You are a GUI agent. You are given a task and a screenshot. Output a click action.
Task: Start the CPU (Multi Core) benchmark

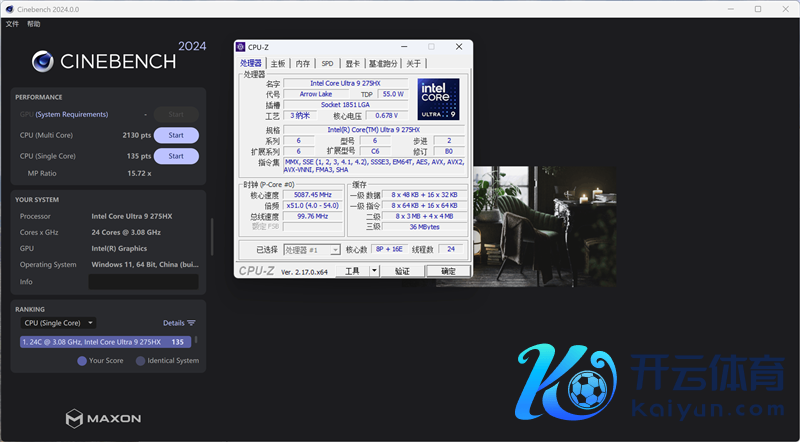pyautogui.click(x=176, y=135)
